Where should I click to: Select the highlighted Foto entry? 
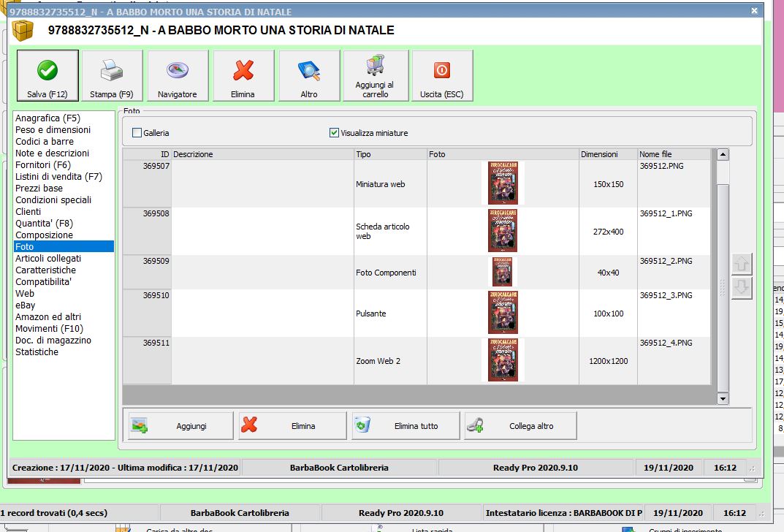64,246
